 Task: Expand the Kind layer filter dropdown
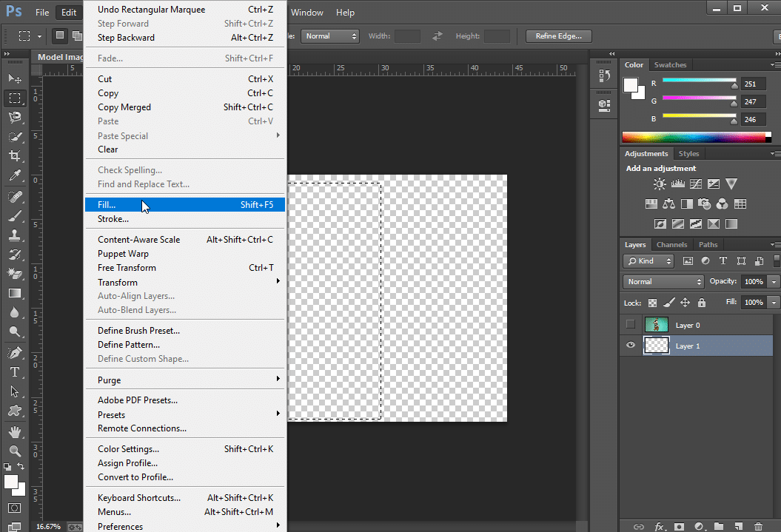point(649,261)
